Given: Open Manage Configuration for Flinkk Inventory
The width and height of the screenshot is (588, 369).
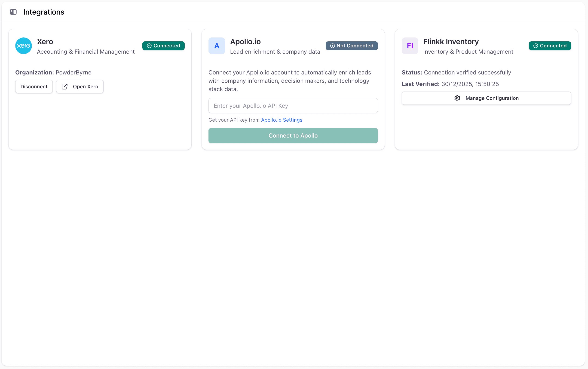Looking at the screenshot, I should [486, 98].
